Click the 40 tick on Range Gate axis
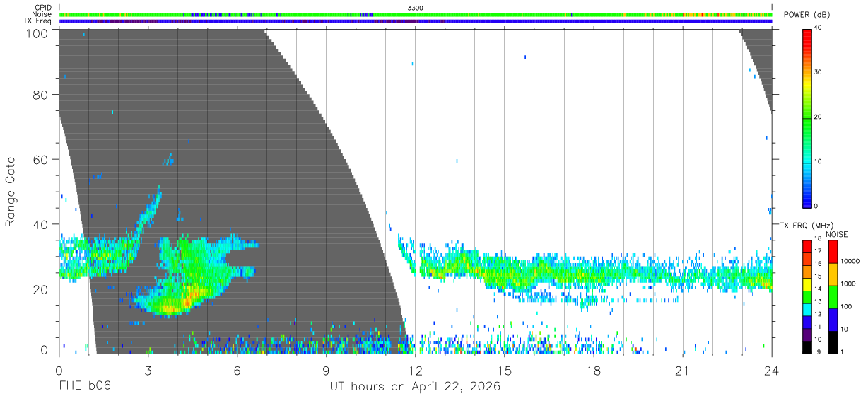The image size is (868, 401). click(41, 224)
